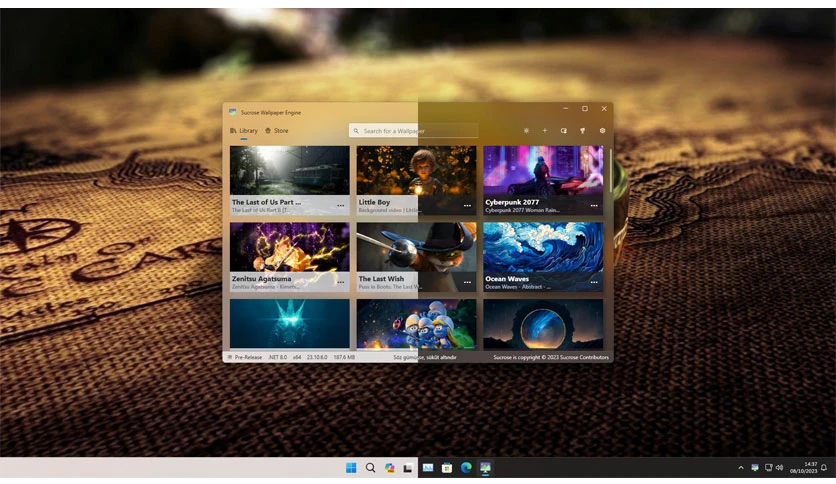836x484 pixels.
Task: Open the paint roller customize icon
Action: coord(583,131)
